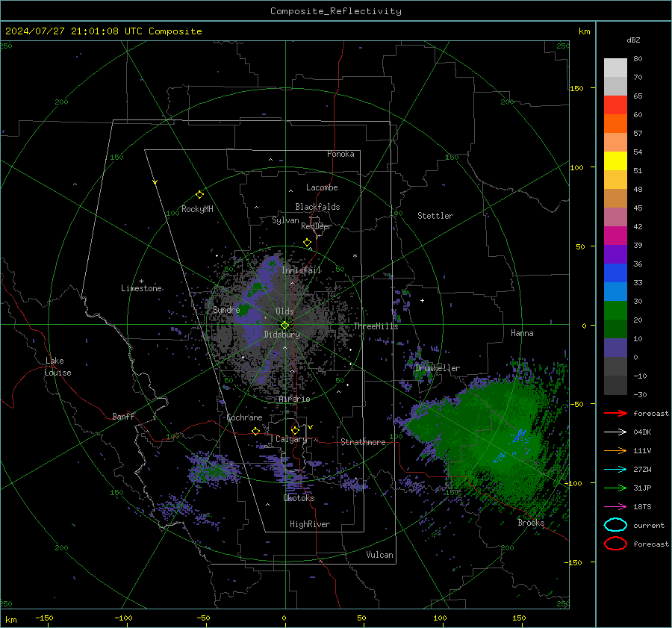Select the magenta 39-42 dBZ color swatch
Image resolution: width=672 pixels, height=628 pixels.
coord(615,236)
